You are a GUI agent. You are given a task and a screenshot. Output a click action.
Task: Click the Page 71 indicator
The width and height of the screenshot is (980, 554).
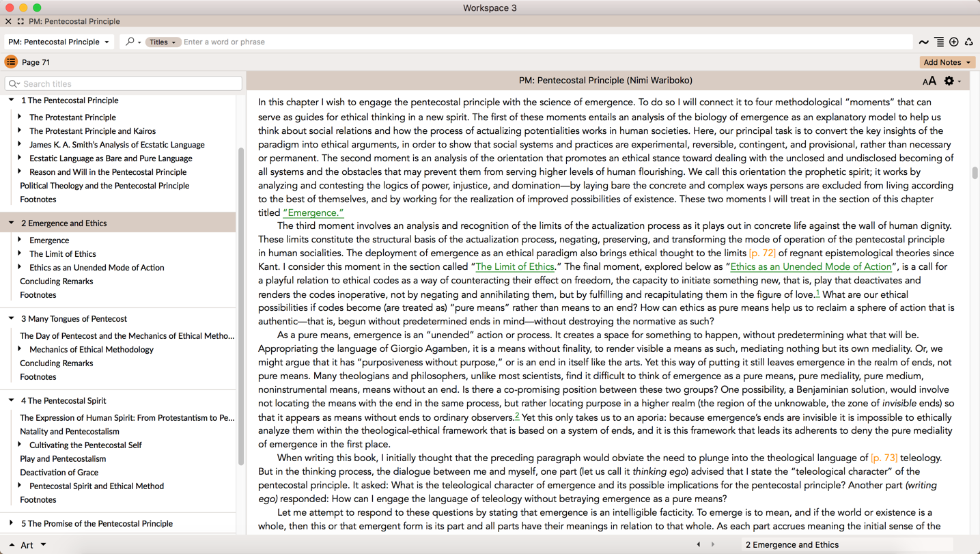36,62
